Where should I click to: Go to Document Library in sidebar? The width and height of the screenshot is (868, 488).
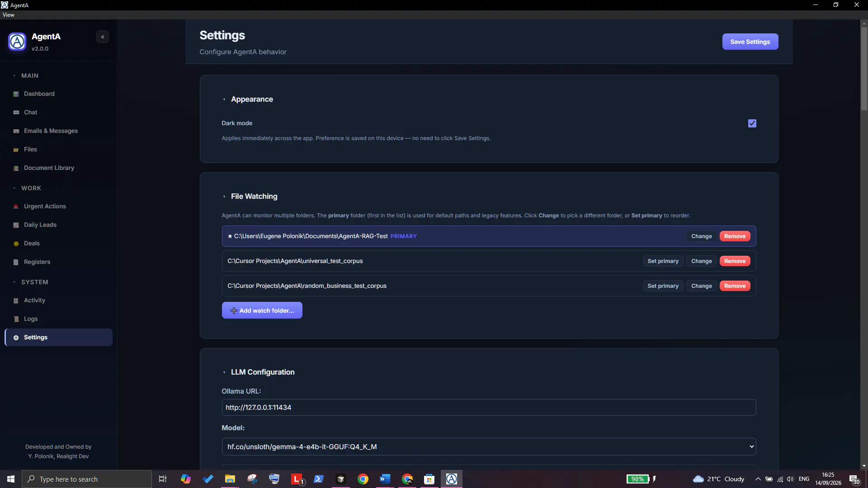pos(49,168)
